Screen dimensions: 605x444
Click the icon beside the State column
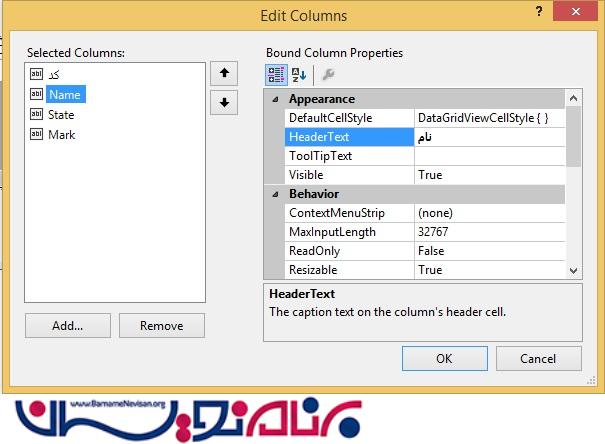point(37,115)
